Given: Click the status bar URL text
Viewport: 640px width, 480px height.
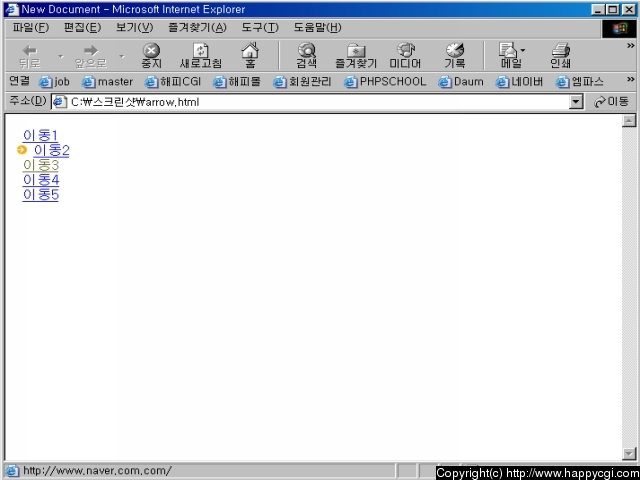Looking at the screenshot, I should [97, 471].
